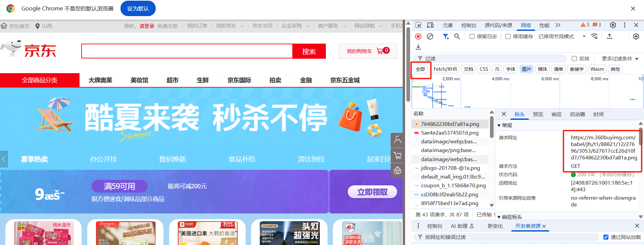Screen dimensions: 644x245
Task: Toggle the device toolbar icon in DevTools
Action: click(x=430, y=25)
